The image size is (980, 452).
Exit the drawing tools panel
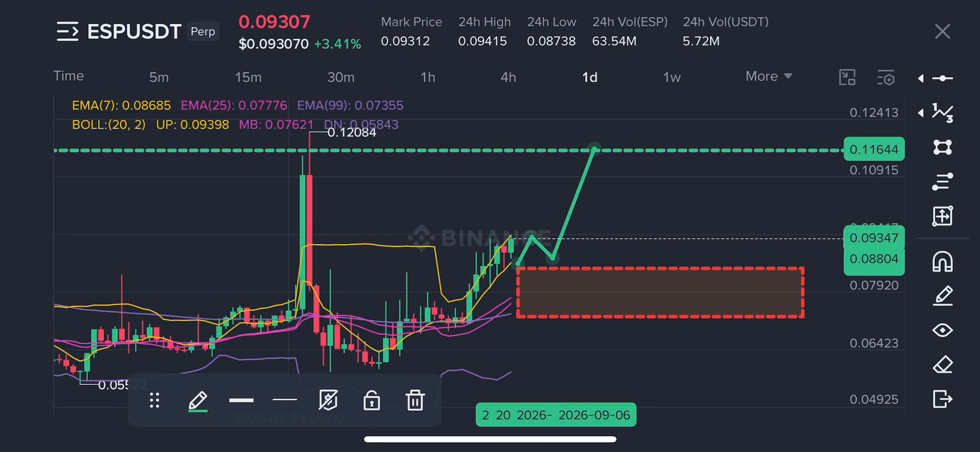point(942,398)
